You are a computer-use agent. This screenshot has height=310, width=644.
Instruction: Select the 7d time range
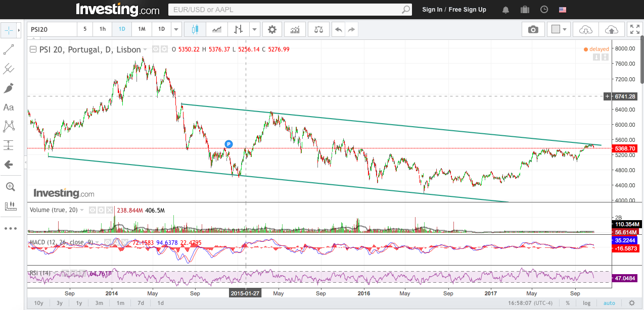click(x=141, y=303)
